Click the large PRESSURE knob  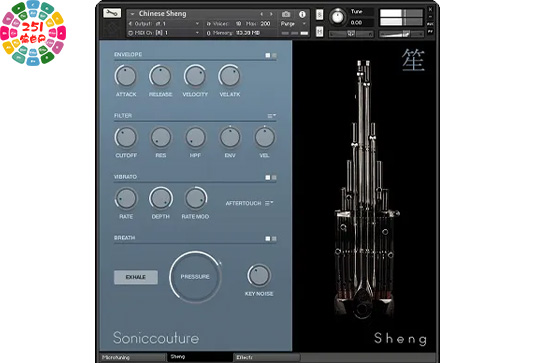195,277
